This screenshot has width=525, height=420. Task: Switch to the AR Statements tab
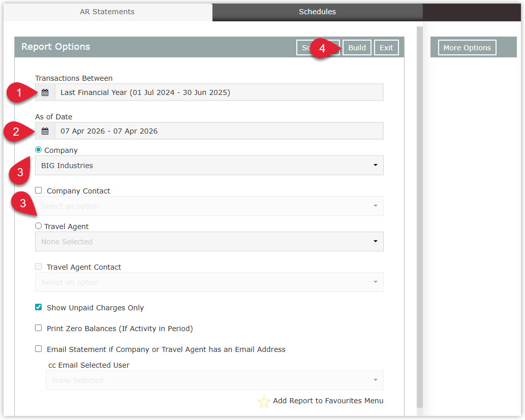107,12
